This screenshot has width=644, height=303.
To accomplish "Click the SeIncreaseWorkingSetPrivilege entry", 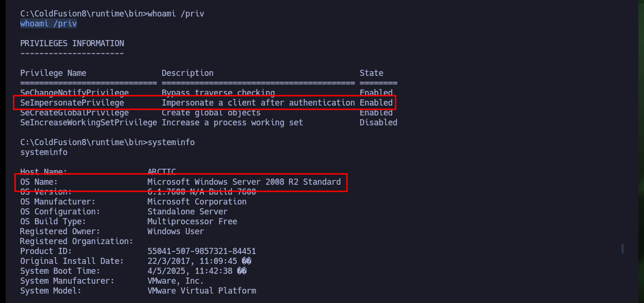I will point(89,123).
